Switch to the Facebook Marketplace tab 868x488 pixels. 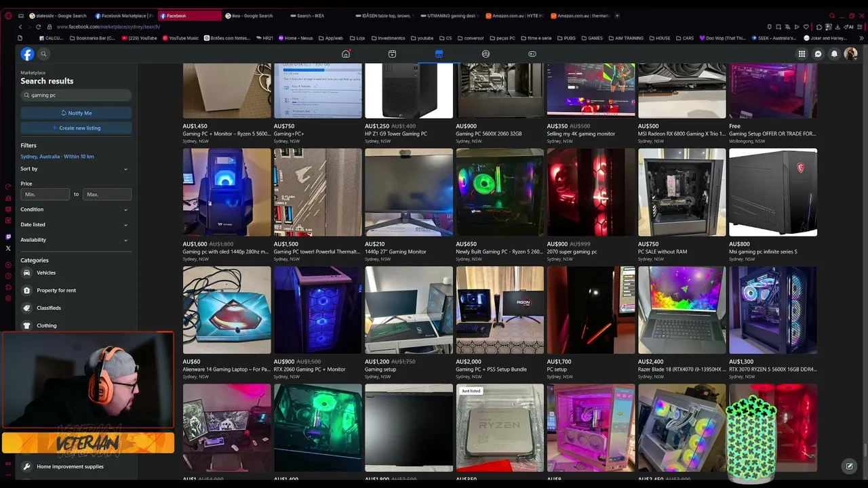(125, 16)
